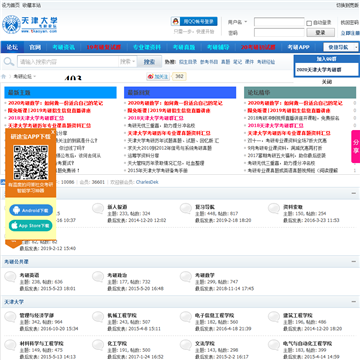Click into the password input field
Image resolution: width=360 pixels, height=360 pixels.
tap(279, 33)
